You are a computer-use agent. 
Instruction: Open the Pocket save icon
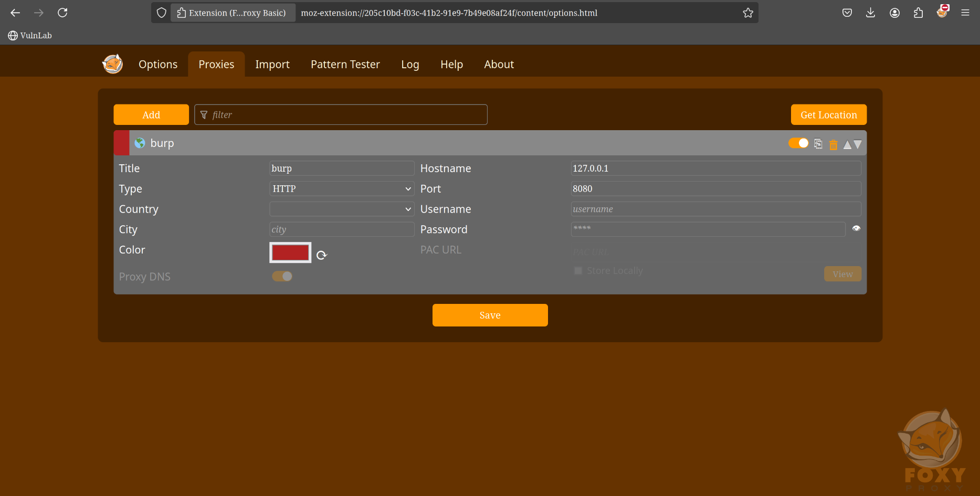click(x=847, y=13)
